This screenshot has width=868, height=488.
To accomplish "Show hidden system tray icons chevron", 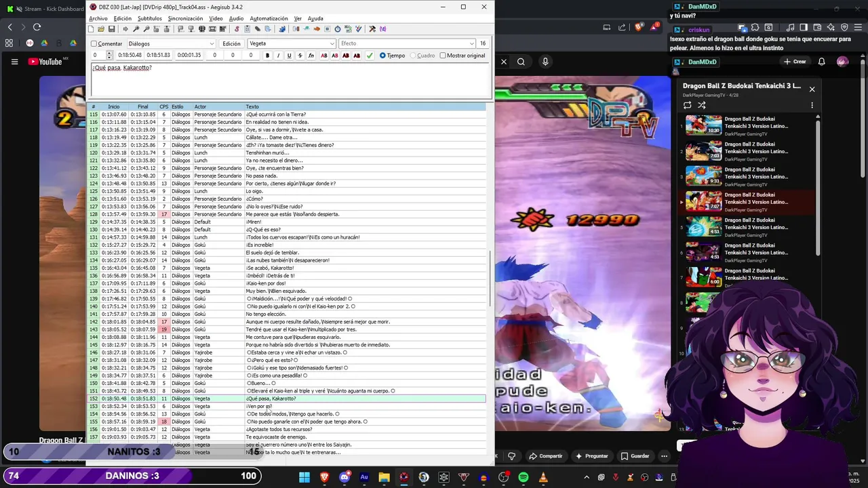I will click(x=585, y=477).
